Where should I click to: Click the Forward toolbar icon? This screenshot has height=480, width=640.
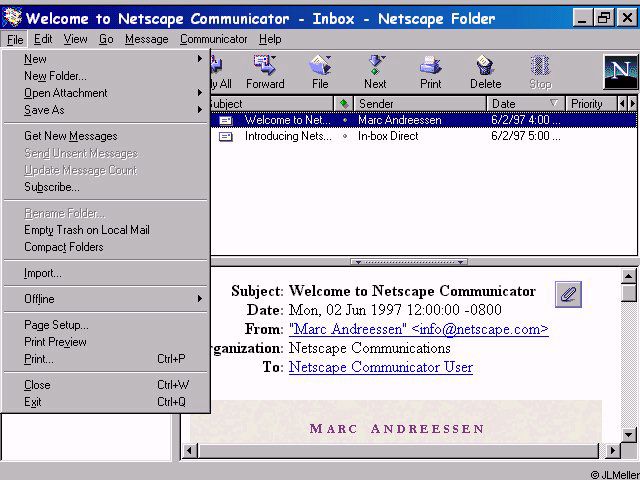pos(264,65)
